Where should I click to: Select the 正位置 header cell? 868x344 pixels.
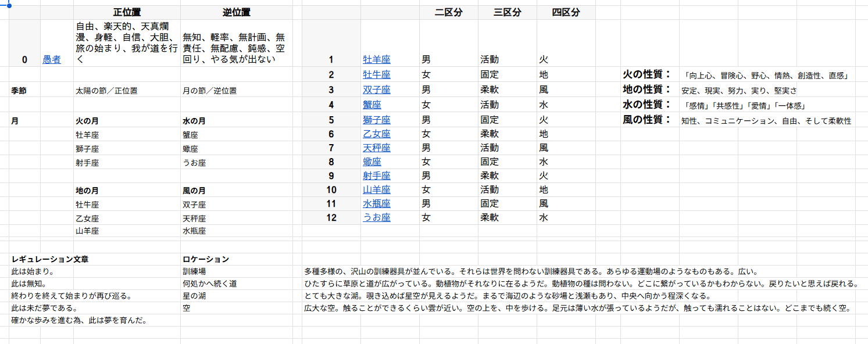127,13
